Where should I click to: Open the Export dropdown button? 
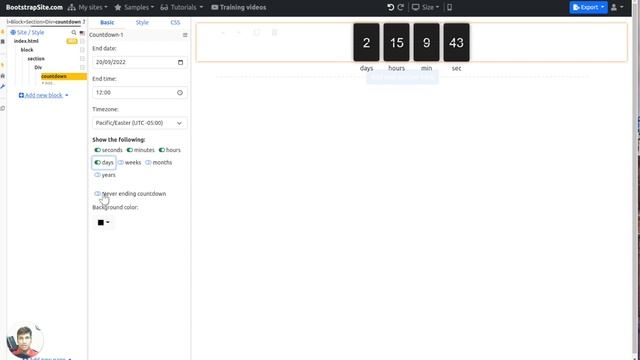[x=588, y=7]
